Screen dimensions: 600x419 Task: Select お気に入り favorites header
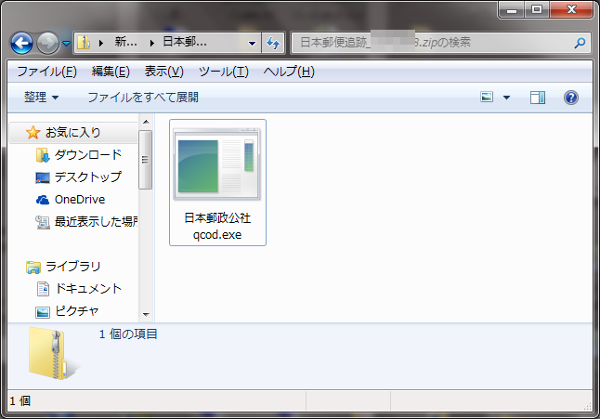73,133
